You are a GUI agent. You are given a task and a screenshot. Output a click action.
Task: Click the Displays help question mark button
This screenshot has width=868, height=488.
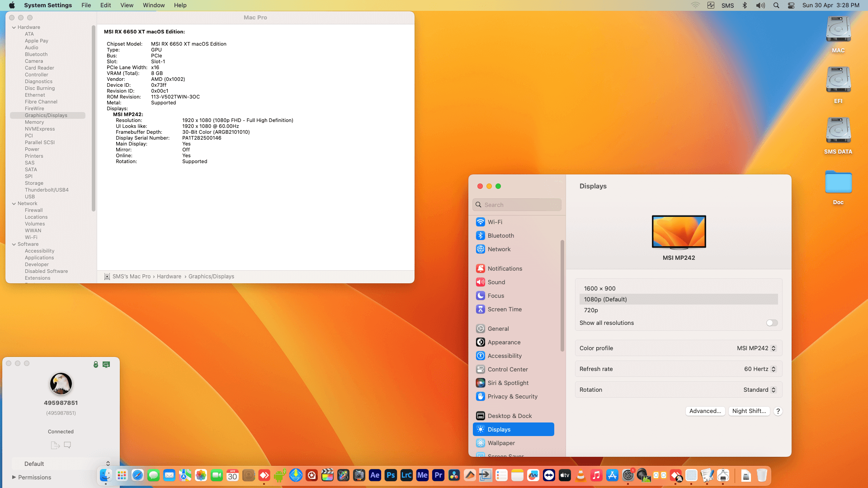coord(778,411)
